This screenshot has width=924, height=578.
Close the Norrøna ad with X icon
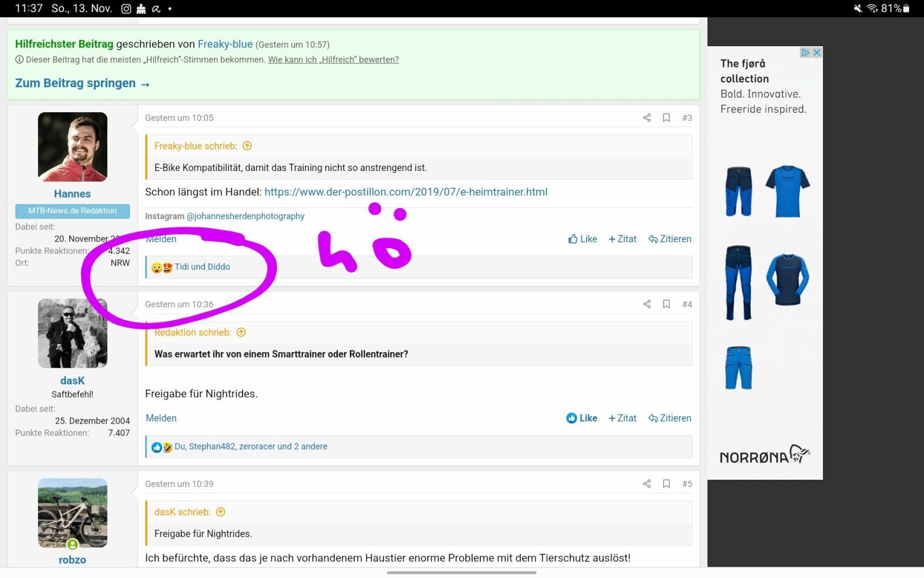pos(817,53)
